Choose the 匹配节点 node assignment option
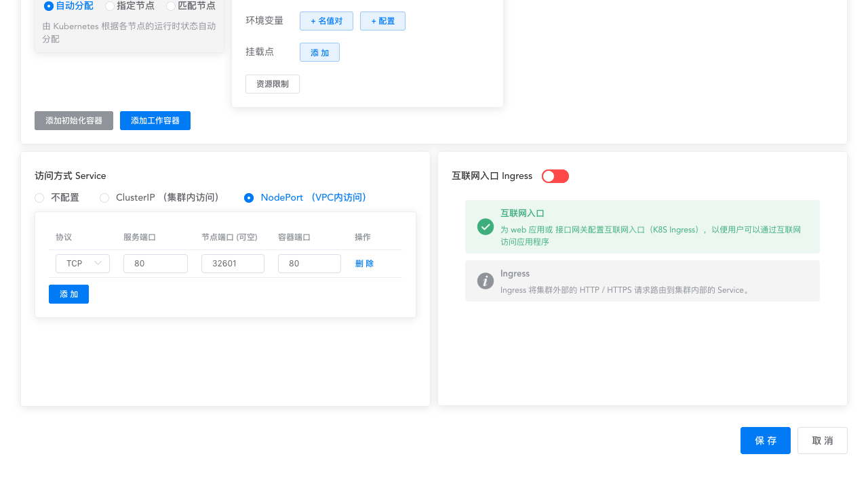The height and width of the screenshot is (488, 868). coord(170,5)
